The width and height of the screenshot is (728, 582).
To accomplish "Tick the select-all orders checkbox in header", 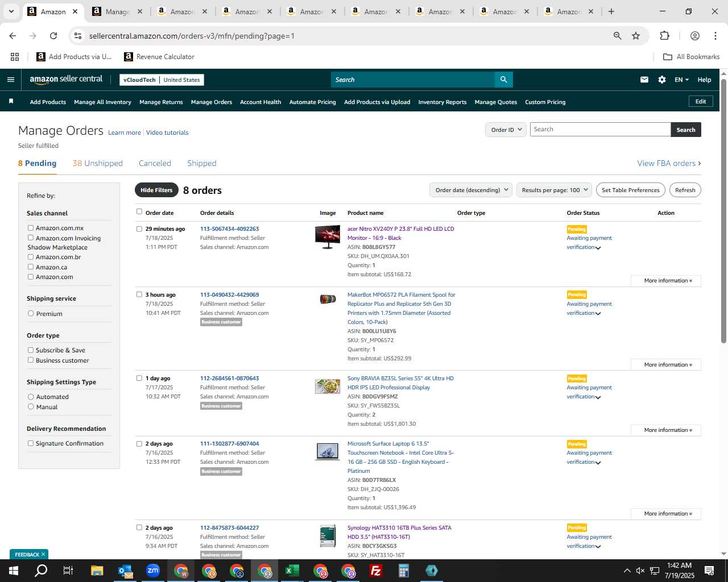I will (139, 211).
